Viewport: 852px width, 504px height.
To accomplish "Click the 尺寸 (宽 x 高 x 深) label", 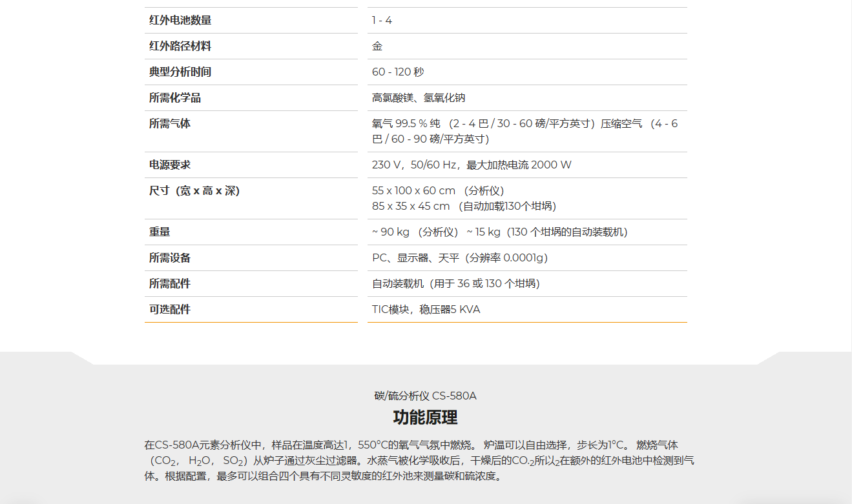I will click(194, 191).
